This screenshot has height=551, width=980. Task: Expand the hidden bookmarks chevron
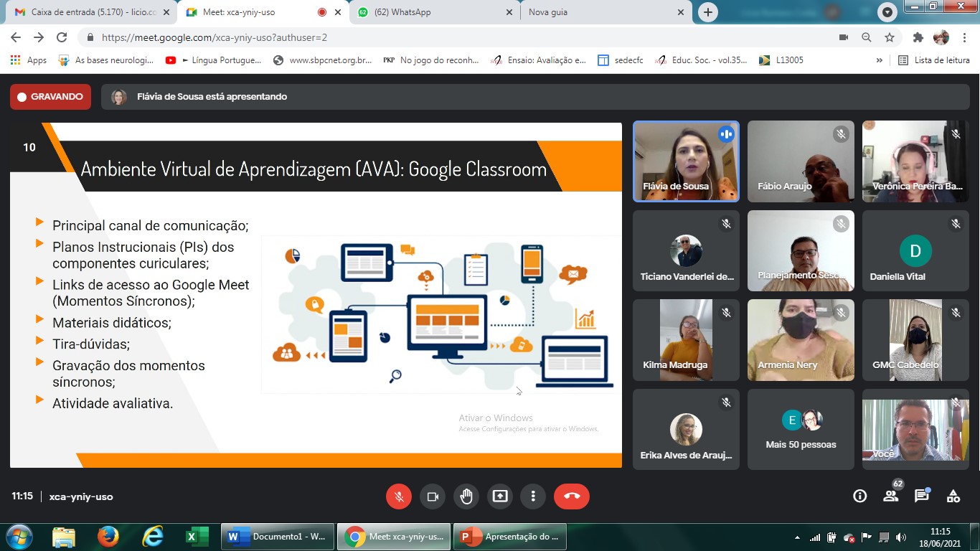click(x=880, y=60)
